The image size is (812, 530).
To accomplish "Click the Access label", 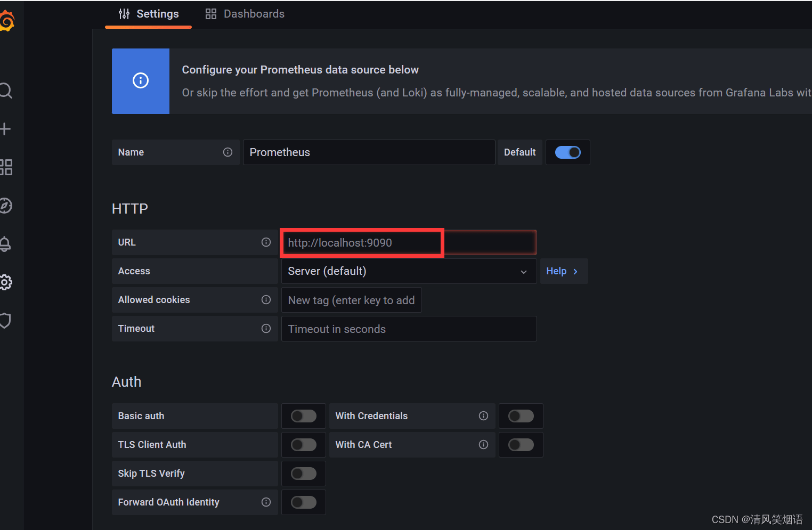I will coord(134,271).
